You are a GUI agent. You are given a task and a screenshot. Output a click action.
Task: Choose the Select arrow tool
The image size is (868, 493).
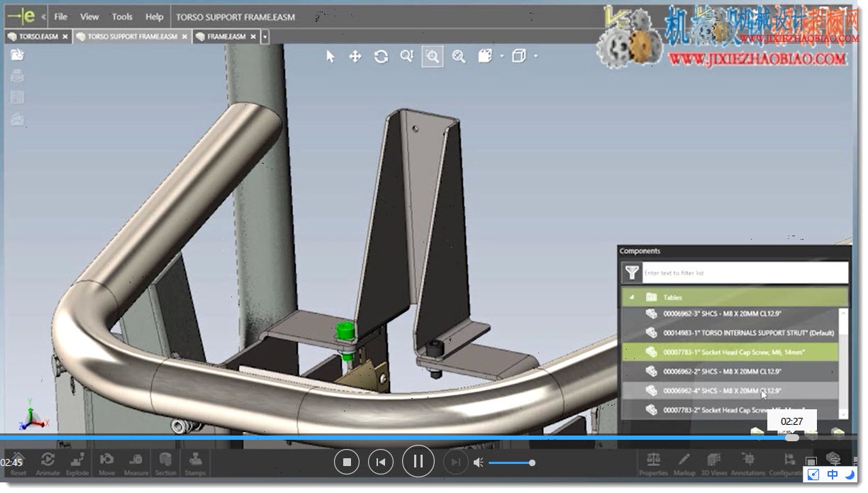point(330,57)
